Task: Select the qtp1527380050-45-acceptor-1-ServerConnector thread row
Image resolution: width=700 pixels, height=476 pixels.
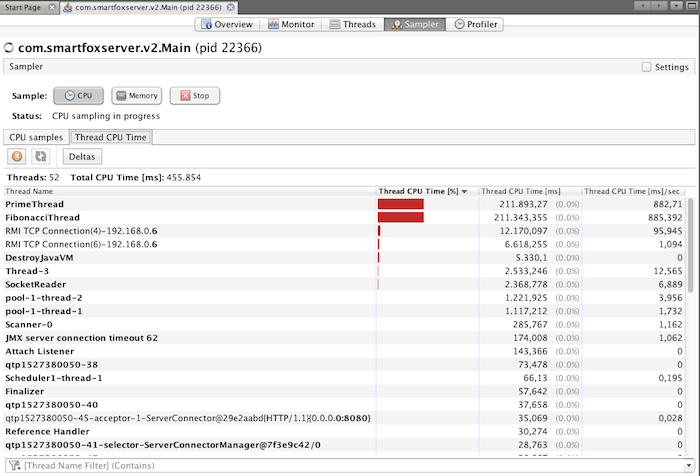Action: click(345, 418)
